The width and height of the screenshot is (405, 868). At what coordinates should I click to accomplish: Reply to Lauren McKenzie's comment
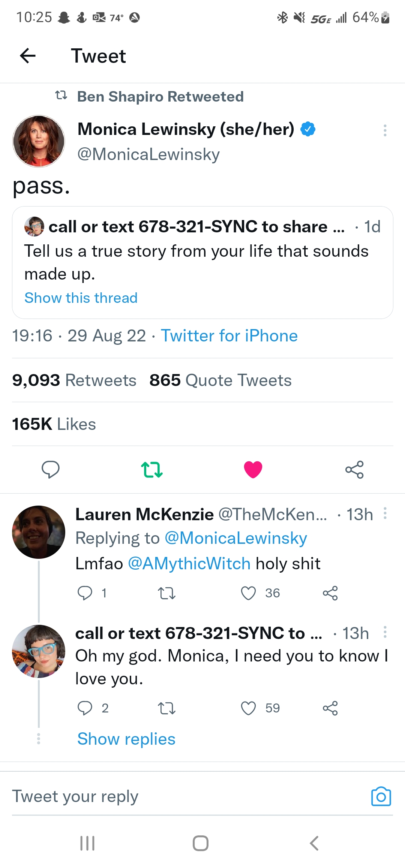pos(85,593)
